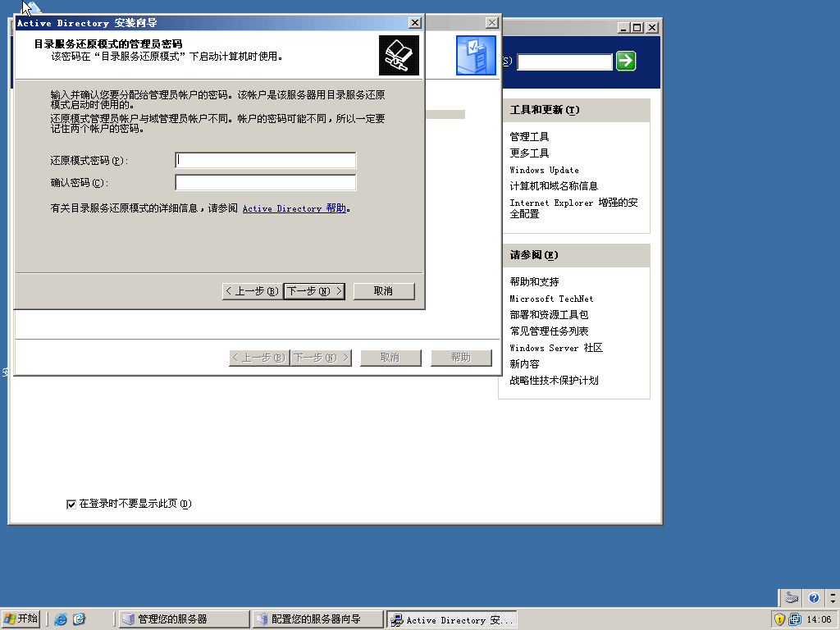This screenshot has height=630, width=840.
Task: Click the restore mode password field
Action: (x=265, y=160)
